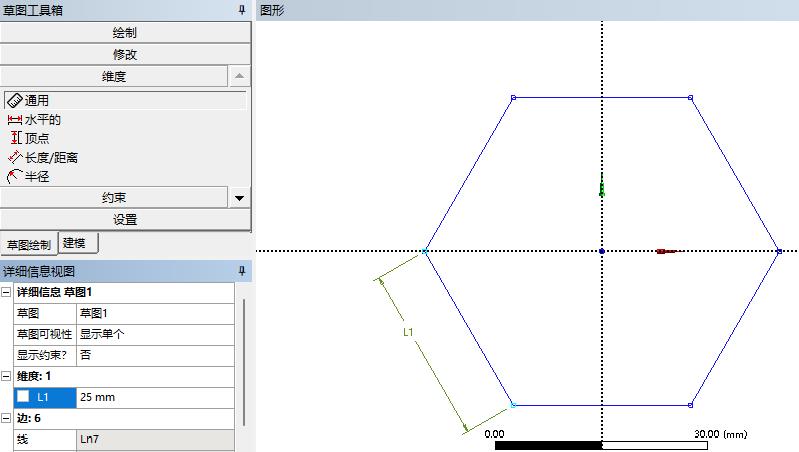The width and height of the screenshot is (799, 452).
Task: Open the 约束 toolbox section
Action: 114,198
